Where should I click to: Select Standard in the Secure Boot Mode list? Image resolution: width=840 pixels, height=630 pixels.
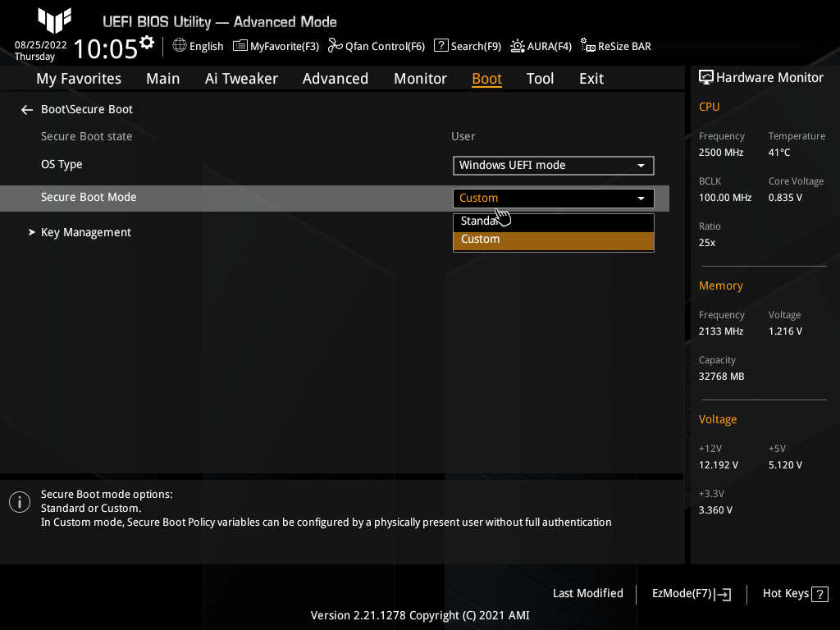pyautogui.click(x=553, y=221)
